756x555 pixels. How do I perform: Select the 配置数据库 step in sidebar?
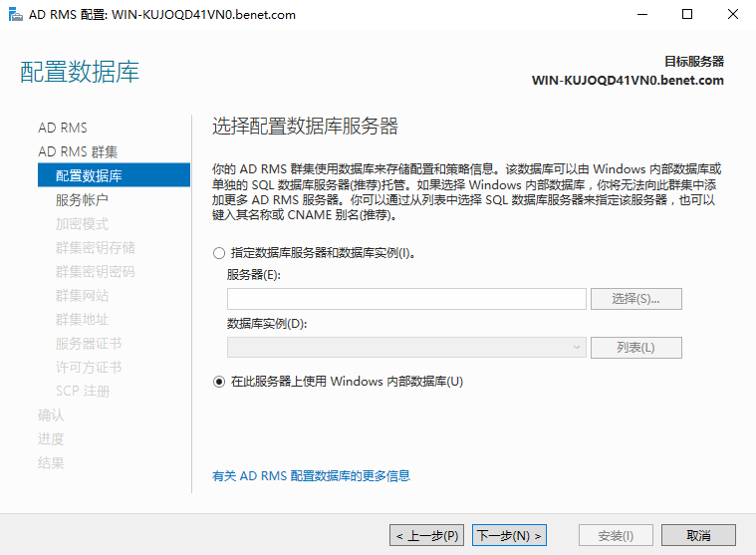(114, 175)
